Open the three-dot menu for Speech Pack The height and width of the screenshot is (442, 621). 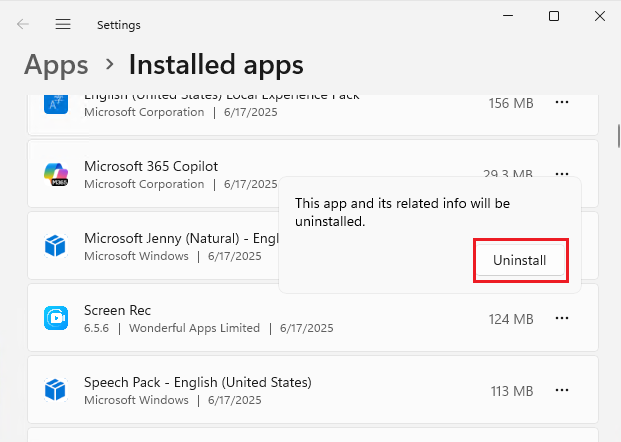pos(562,390)
